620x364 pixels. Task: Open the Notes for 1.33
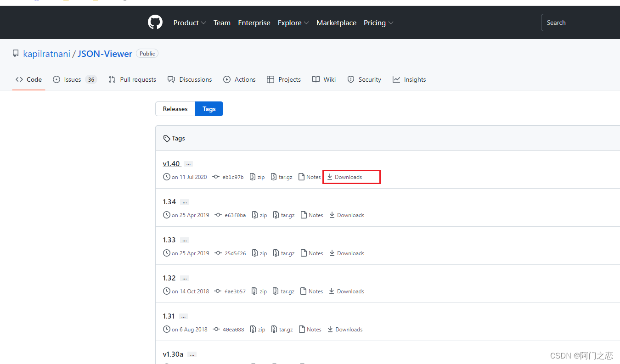click(x=312, y=253)
